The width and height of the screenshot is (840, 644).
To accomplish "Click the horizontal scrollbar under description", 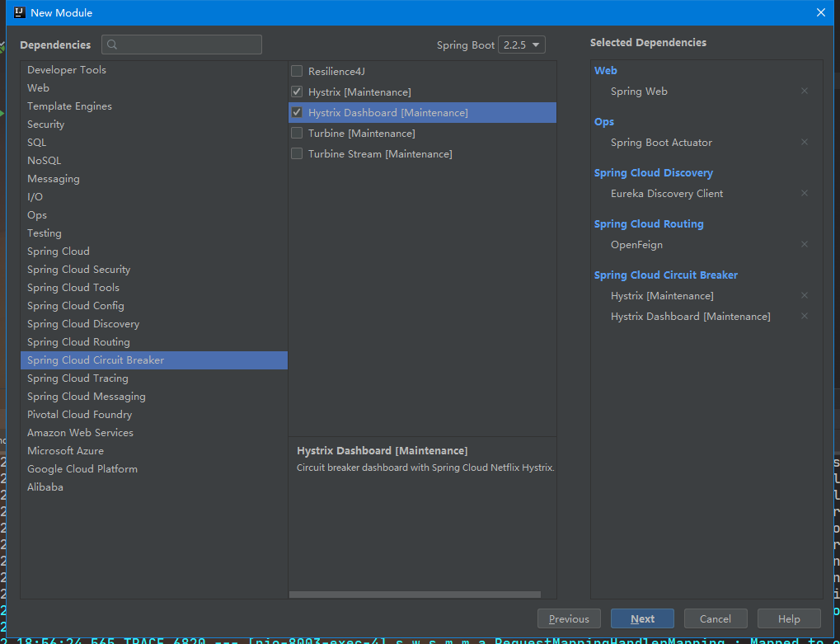I will click(x=415, y=595).
